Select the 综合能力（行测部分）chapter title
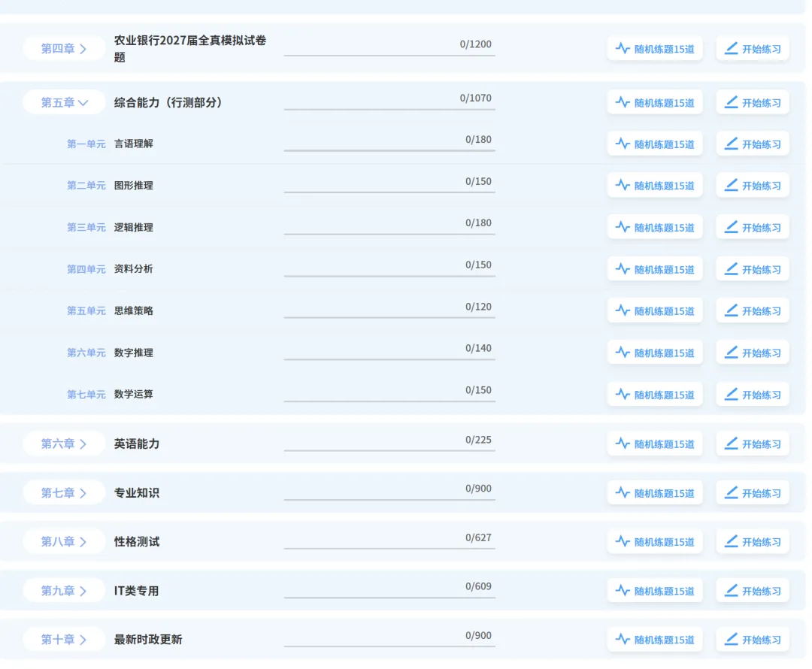812x669 pixels. [168, 102]
